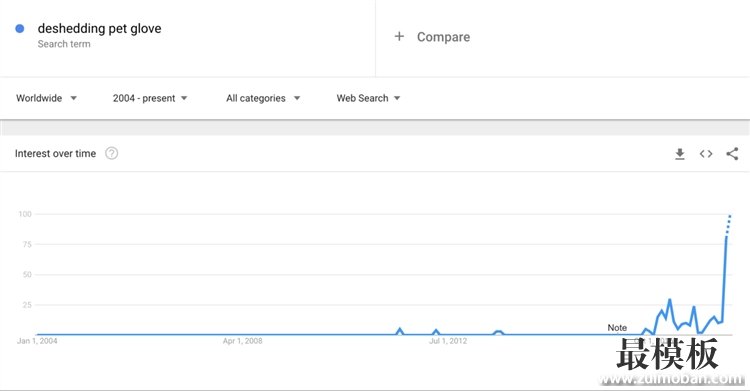Open the Interest over time help icon
The width and height of the screenshot is (750, 391).
pos(111,153)
